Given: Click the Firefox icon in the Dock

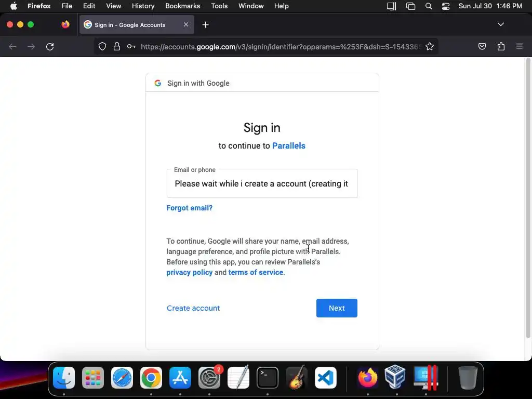Looking at the screenshot, I should [x=367, y=378].
